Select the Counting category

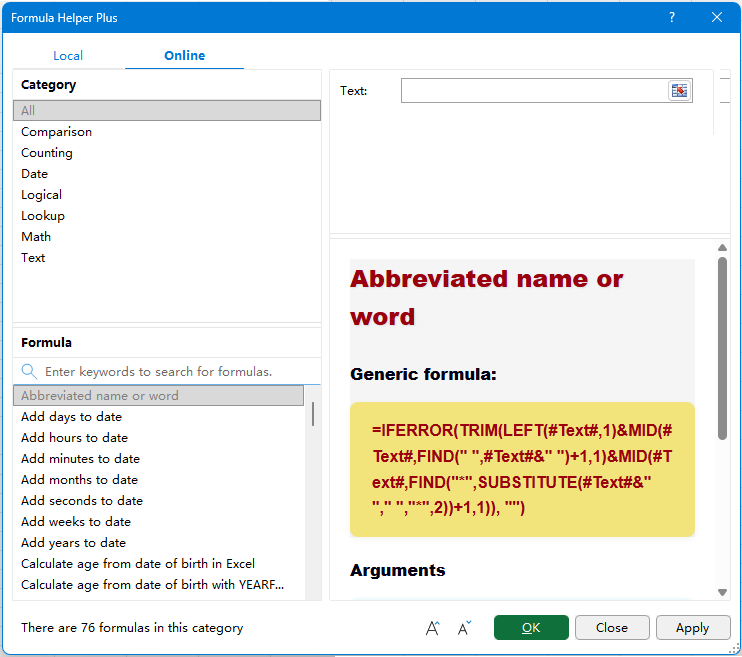pyautogui.click(x=167, y=152)
